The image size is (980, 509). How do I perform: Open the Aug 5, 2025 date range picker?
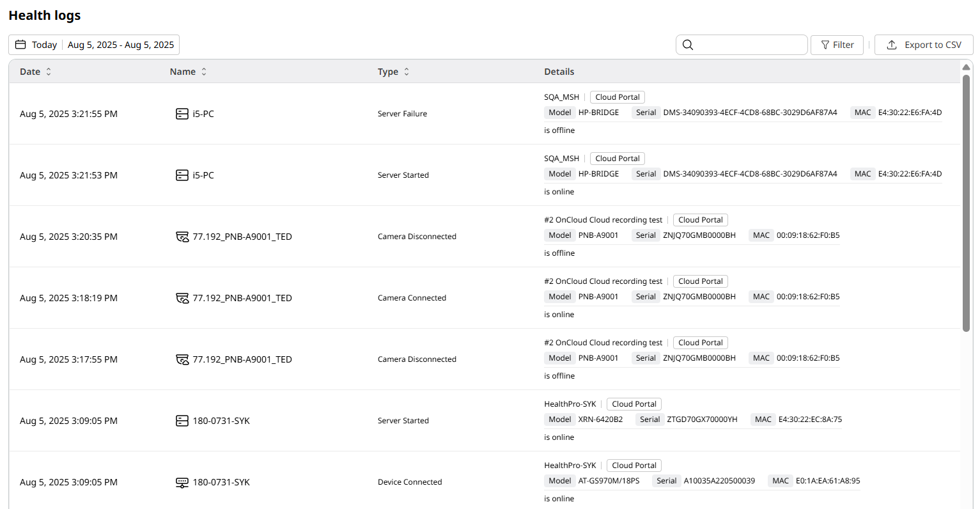point(121,45)
